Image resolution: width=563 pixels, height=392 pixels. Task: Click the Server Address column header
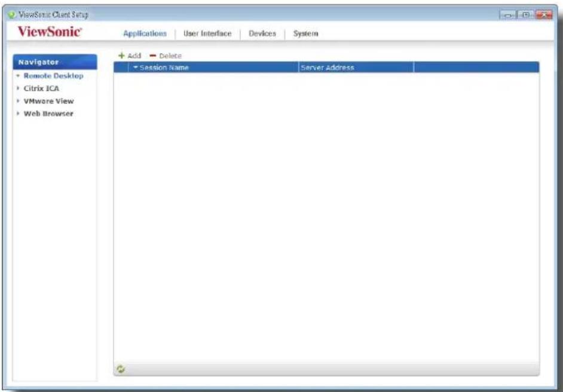(x=356, y=68)
